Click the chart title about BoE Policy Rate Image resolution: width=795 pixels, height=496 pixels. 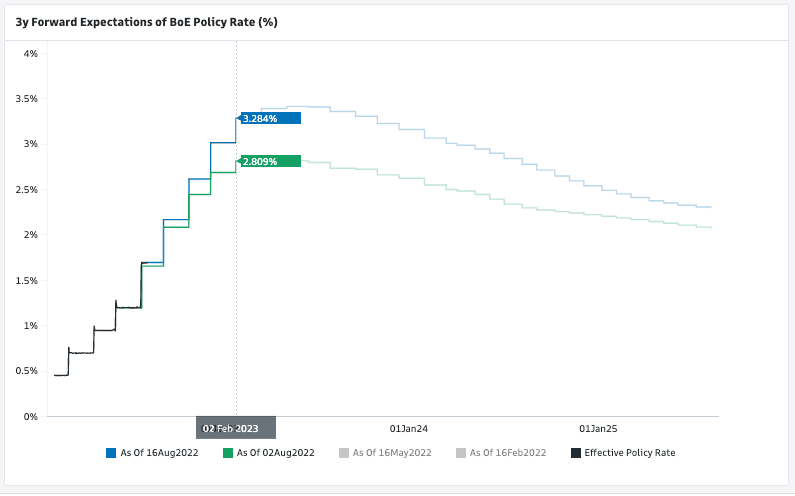coord(146,20)
